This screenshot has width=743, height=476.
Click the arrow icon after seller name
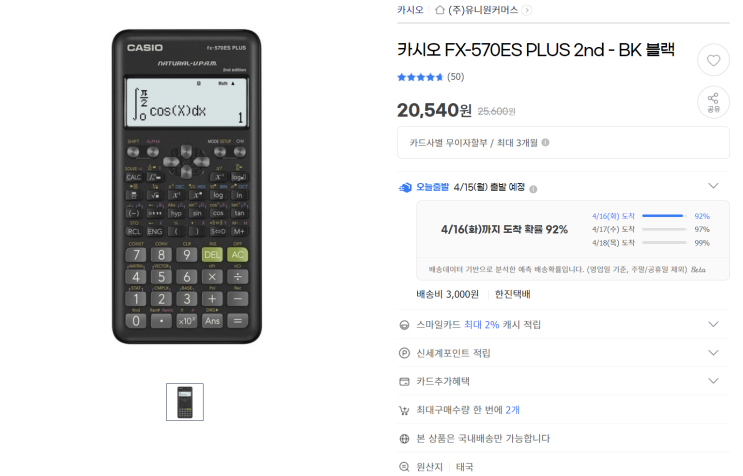point(526,10)
